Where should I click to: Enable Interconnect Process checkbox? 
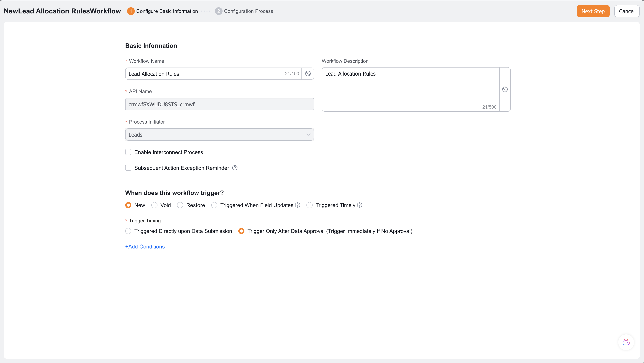[x=128, y=152]
